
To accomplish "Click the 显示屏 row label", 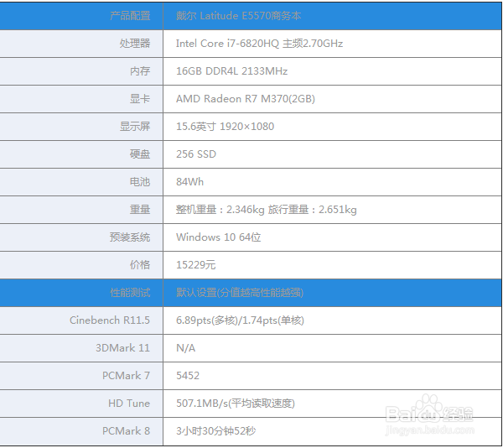I will point(135,126).
